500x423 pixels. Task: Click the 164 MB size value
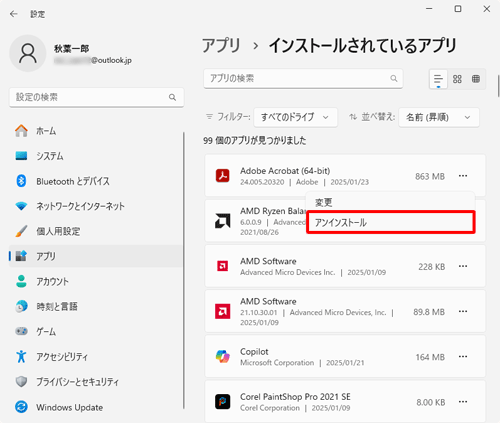pyautogui.click(x=430, y=357)
